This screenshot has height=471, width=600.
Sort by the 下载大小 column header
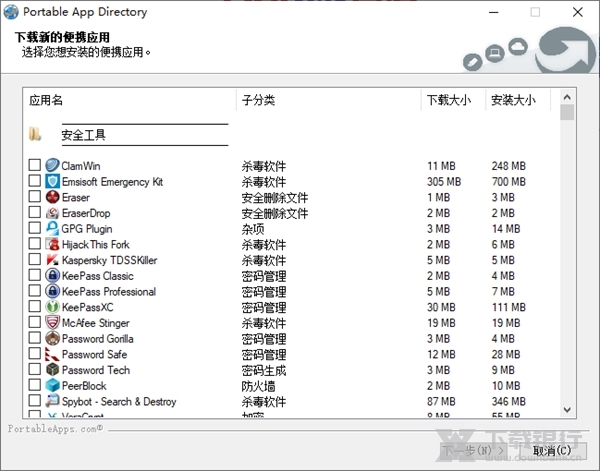click(453, 100)
